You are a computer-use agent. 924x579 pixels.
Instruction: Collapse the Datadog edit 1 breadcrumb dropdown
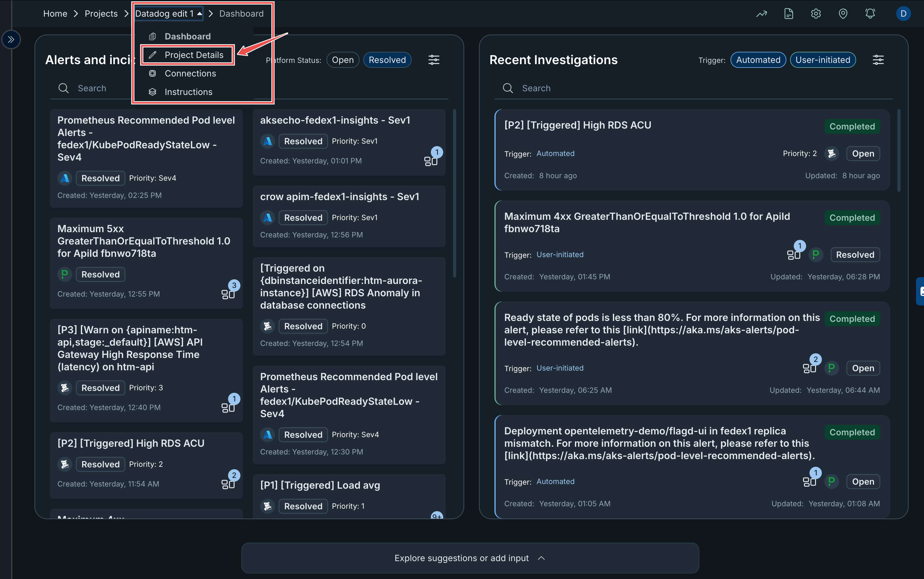tap(169, 14)
